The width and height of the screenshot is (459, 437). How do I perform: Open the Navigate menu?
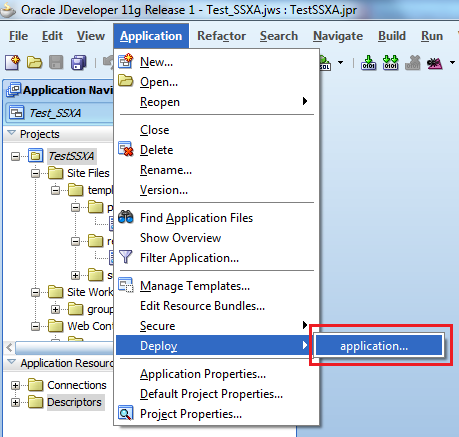tap(338, 36)
